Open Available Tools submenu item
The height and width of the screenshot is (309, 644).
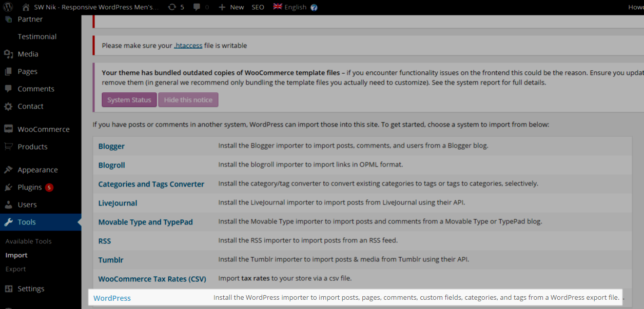pos(29,241)
